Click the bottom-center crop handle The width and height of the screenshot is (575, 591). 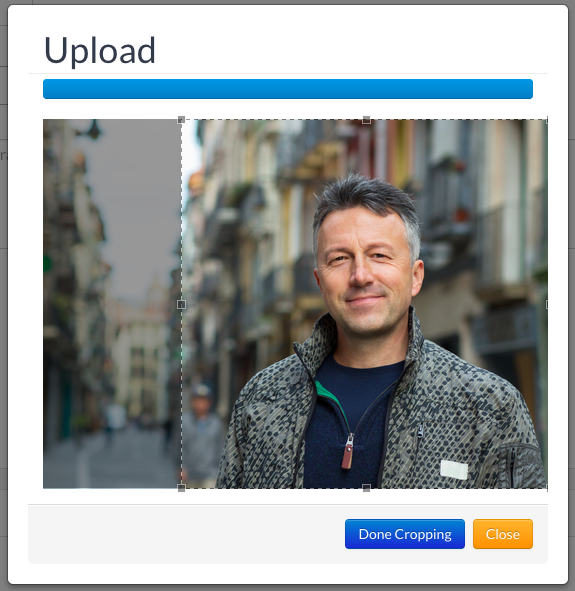point(366,488)
